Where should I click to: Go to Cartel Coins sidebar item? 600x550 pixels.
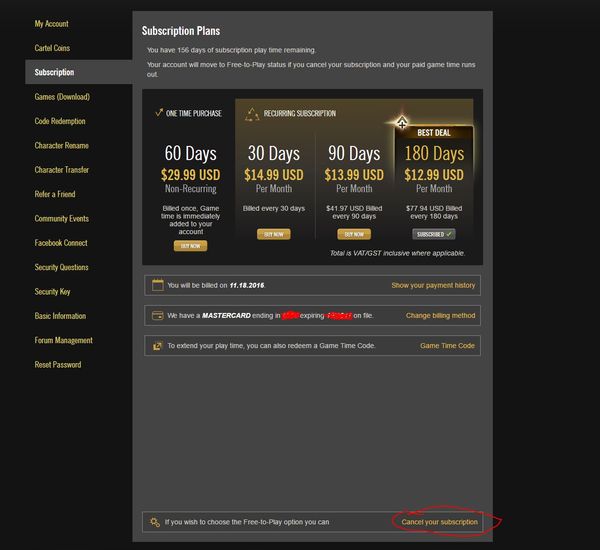click(x=52, y=48)
